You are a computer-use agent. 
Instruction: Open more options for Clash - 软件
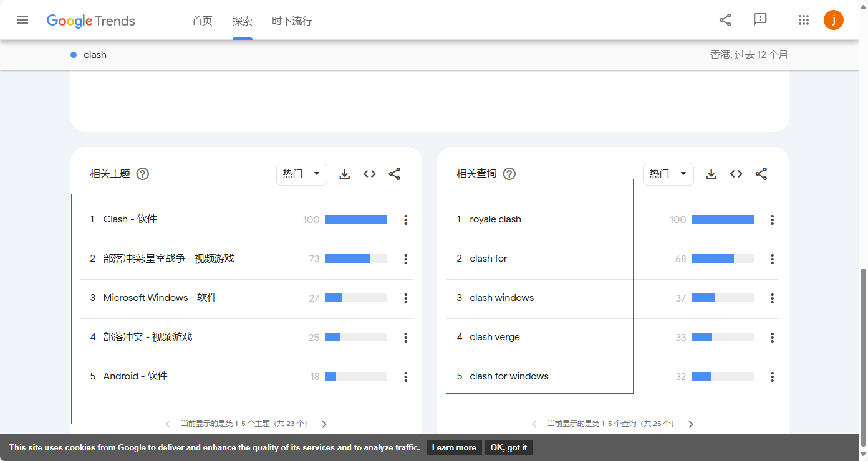coord(406,220)
